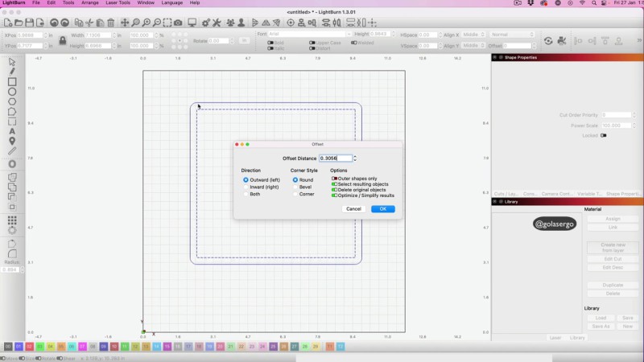Click the camera capture toolbar icon
The height and width of the screenshot is (362, 644).
(x=178, y=22)
